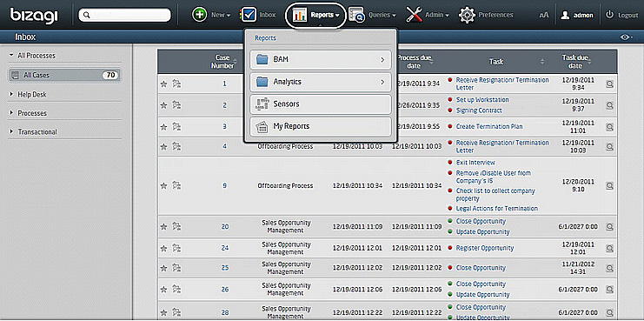The height and width of the screenshot is (321, 644).
Task: Click the aA text size icon
Action: [x=544, y=15]
